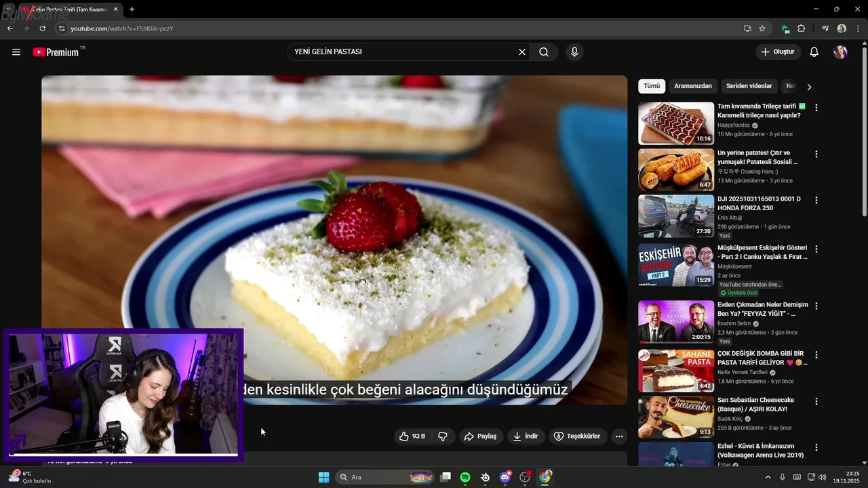Visit the Sadık Kılıç channel name
This screenshot has width=868, height=488.
tap(730, 419)
